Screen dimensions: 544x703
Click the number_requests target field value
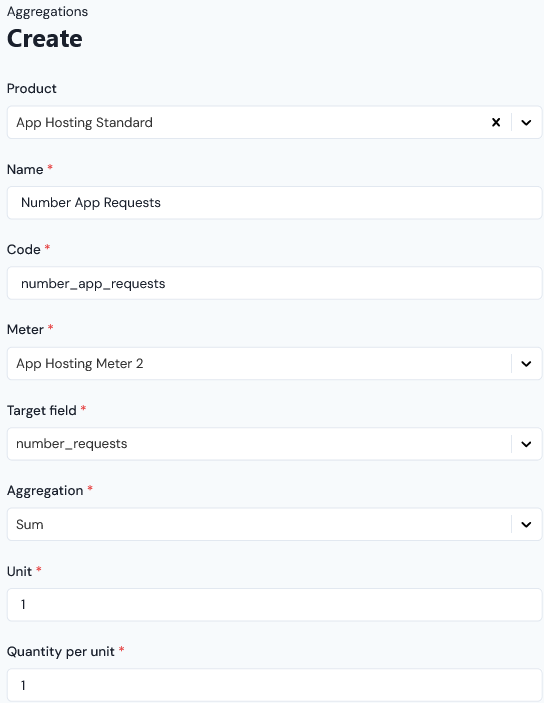pyautogui.click(x=72, y=444)
